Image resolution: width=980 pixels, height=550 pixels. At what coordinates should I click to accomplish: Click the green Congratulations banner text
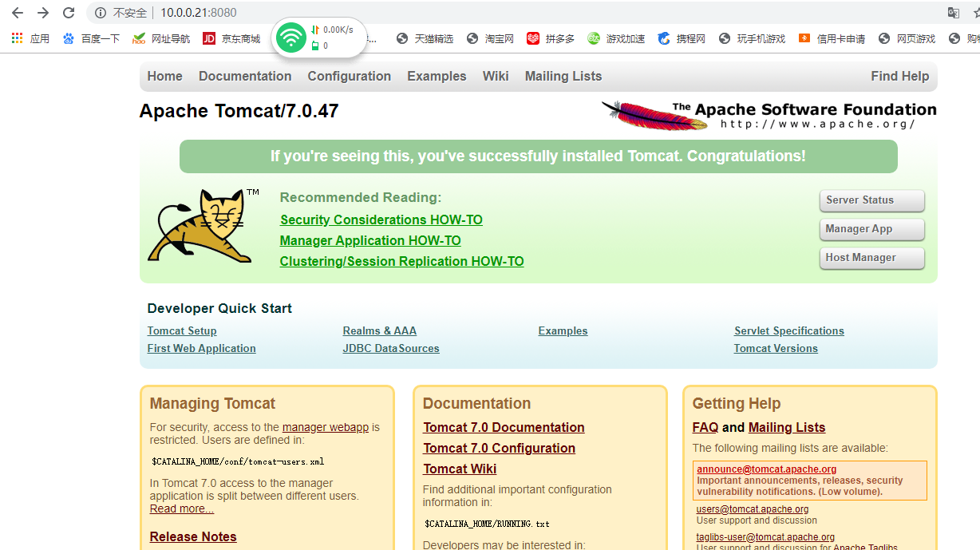[x=538, y=156]
